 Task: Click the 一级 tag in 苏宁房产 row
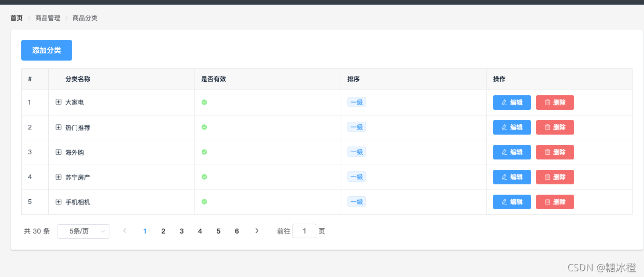357,177
